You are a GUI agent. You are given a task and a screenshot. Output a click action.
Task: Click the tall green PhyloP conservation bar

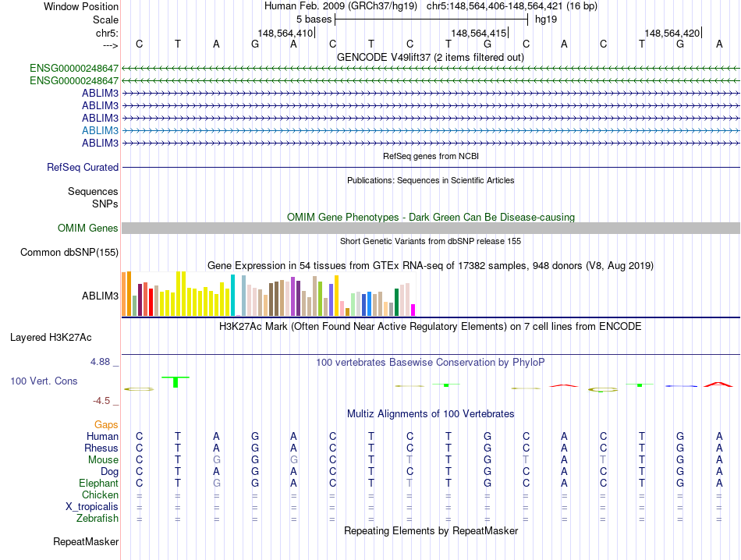(x=175, y=382)
